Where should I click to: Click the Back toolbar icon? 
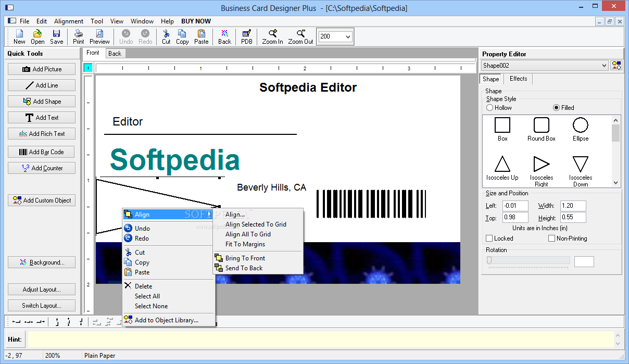coord(224,37)
